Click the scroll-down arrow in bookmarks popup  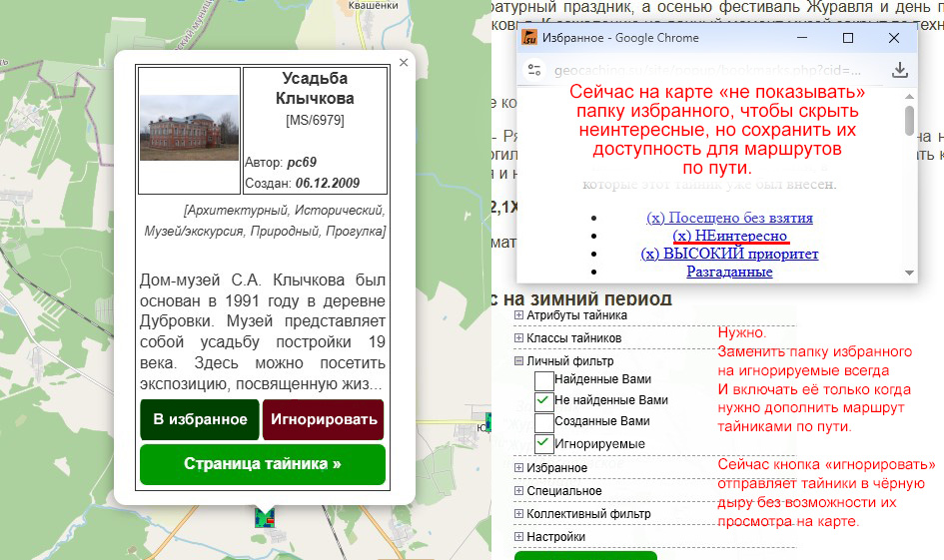click(x=910, y=273)
